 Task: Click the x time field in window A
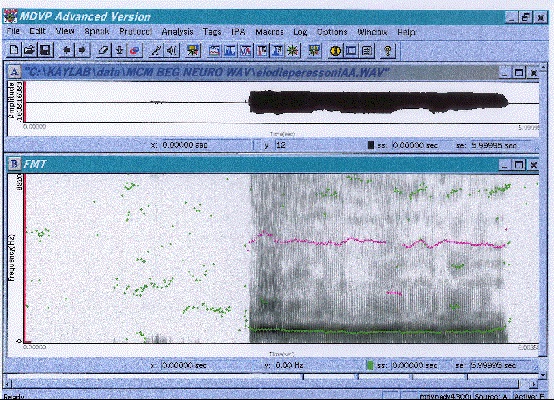(206, 145)
